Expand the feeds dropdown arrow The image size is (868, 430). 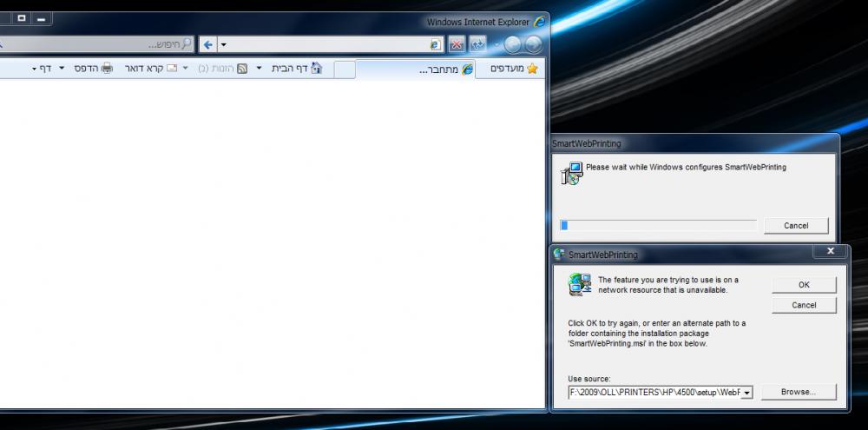click(x=186, y=68)
